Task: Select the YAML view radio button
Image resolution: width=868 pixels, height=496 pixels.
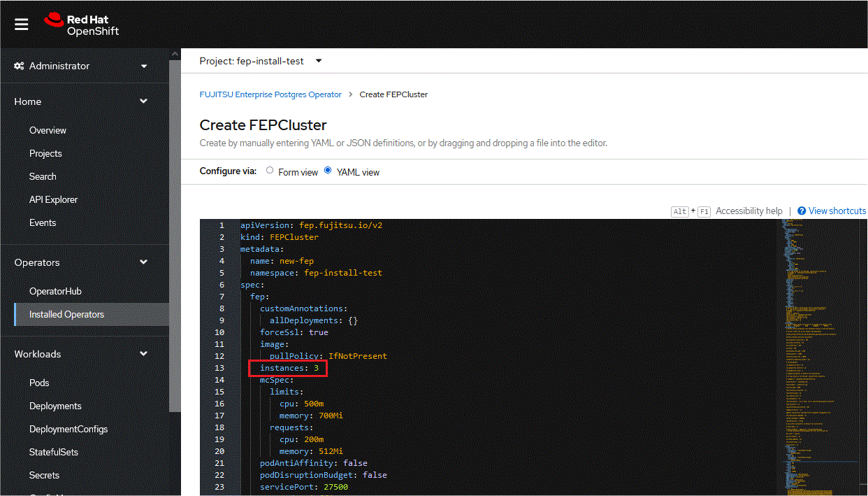Action: tap(328, 171)
